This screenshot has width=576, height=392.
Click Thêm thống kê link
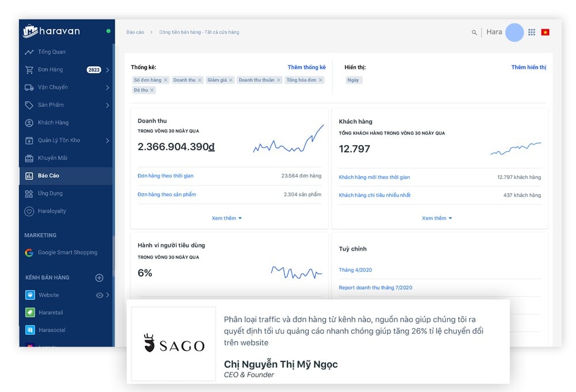[306, 67]
